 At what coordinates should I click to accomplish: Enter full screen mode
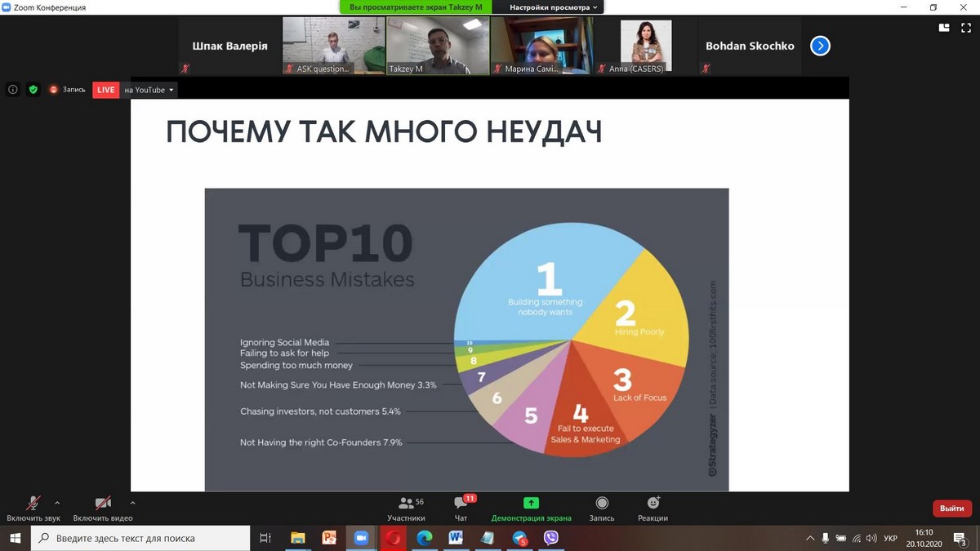click(966, 27)
